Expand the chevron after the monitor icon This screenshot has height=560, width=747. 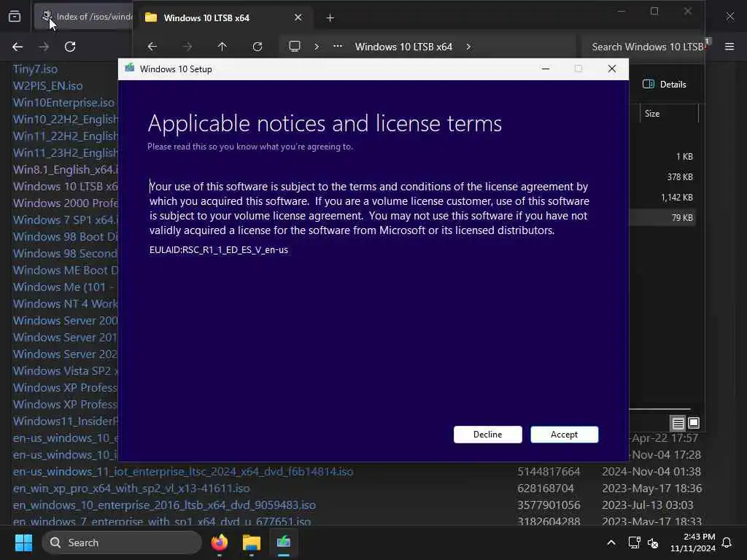[x=317, y=47]
